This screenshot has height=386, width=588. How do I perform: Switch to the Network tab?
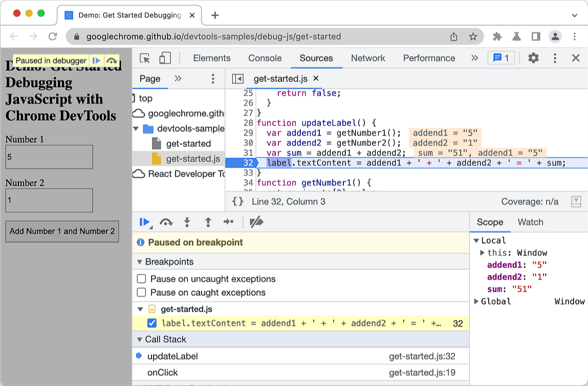coord(368,58)
